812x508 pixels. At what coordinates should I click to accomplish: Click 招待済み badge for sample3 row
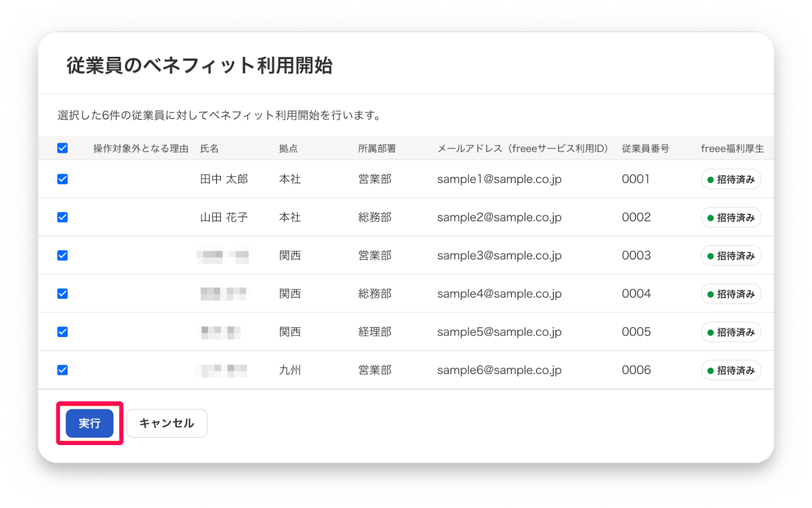731,256
